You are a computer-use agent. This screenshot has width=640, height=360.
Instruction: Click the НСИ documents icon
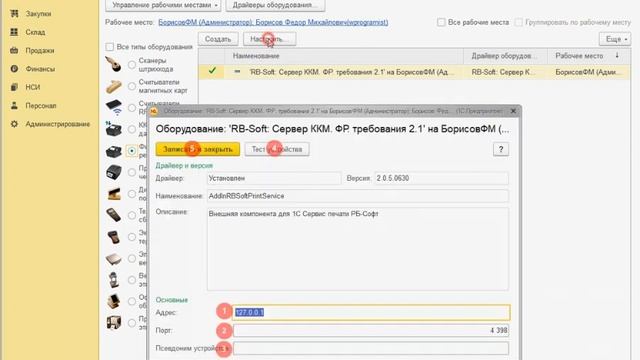[14, 87]
